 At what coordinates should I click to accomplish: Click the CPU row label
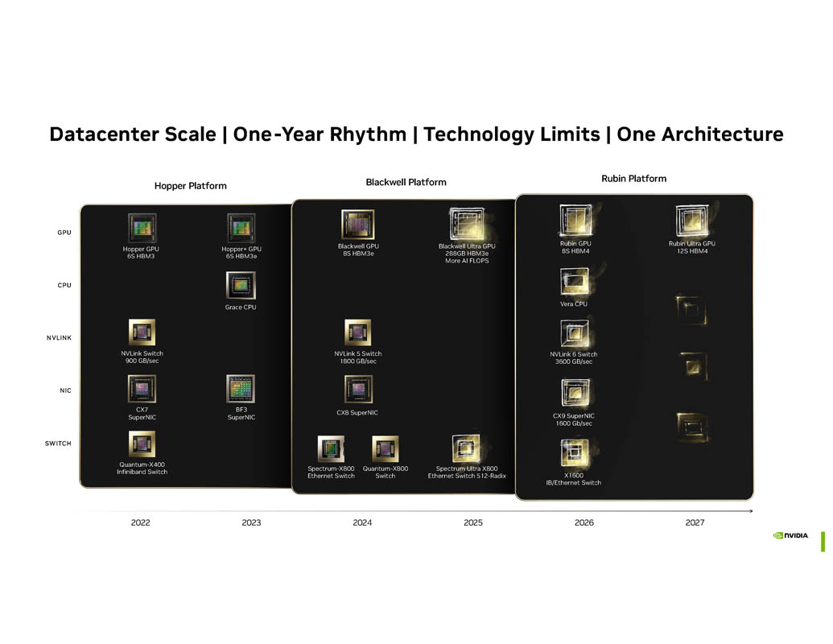[64, 285]
